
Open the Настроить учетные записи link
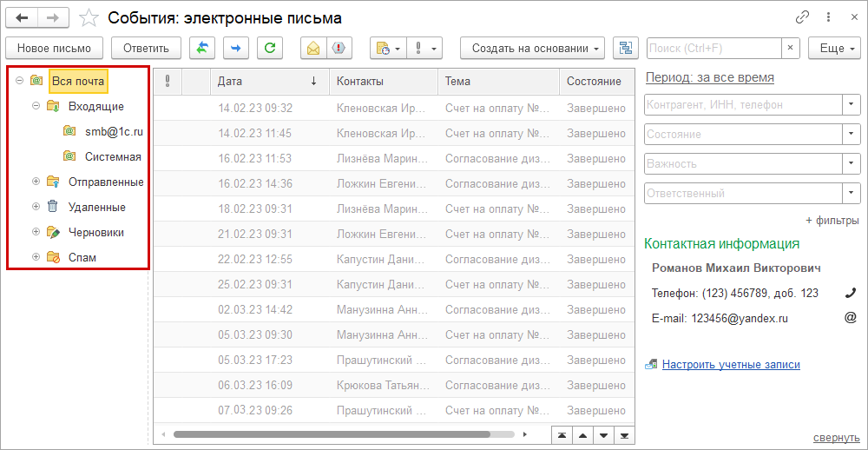(731, 365)
